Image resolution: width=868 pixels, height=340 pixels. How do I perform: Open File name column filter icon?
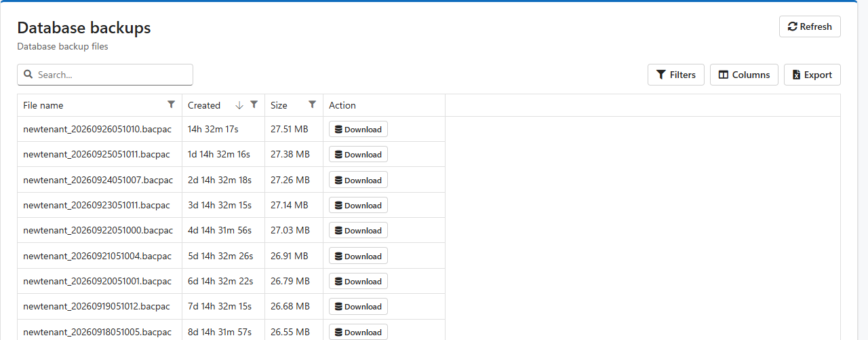click(x=172, y=105)
